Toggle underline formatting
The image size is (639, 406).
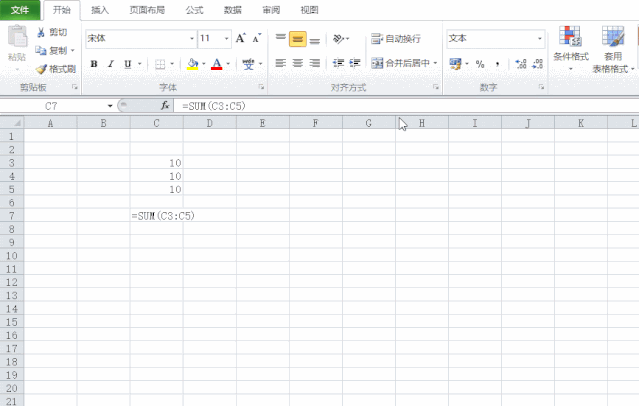pos(128,64)
